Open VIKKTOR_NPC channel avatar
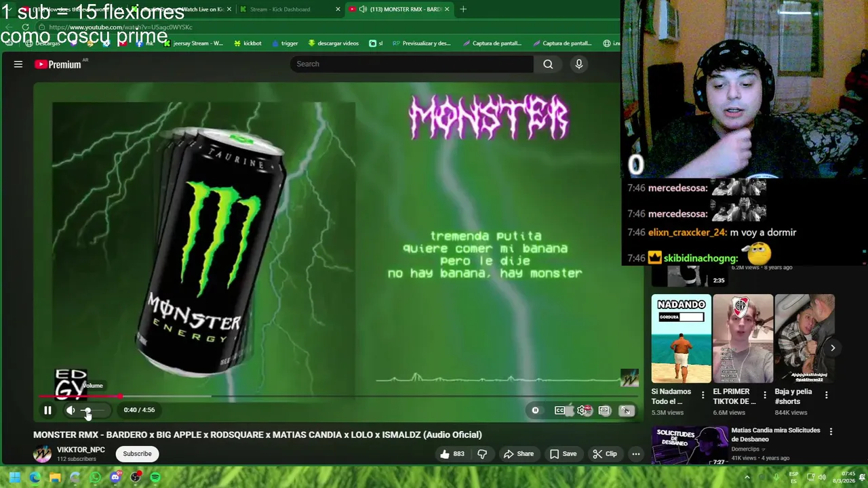 coord(42,454)
